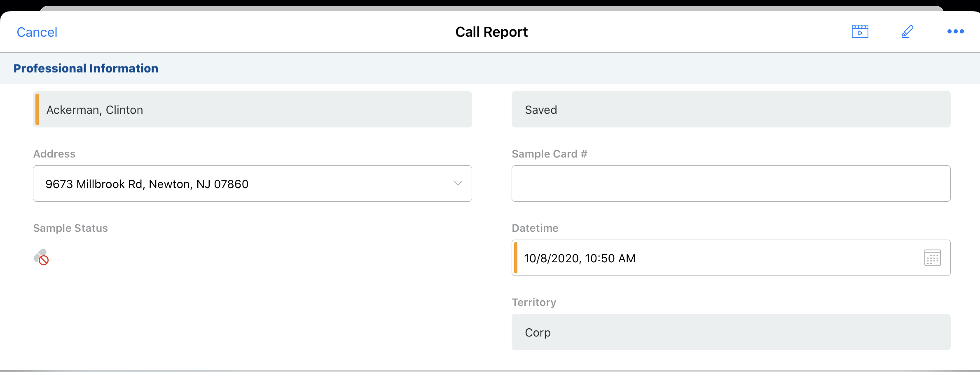Tap the pencil signature icon
This screenshot has height=372, width=980.
pos(907,31)
